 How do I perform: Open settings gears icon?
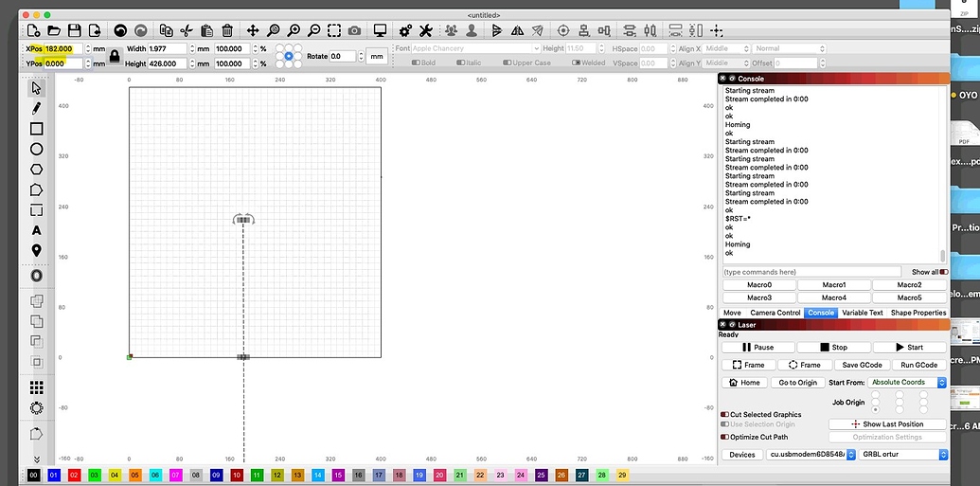(x=405, y=30)
